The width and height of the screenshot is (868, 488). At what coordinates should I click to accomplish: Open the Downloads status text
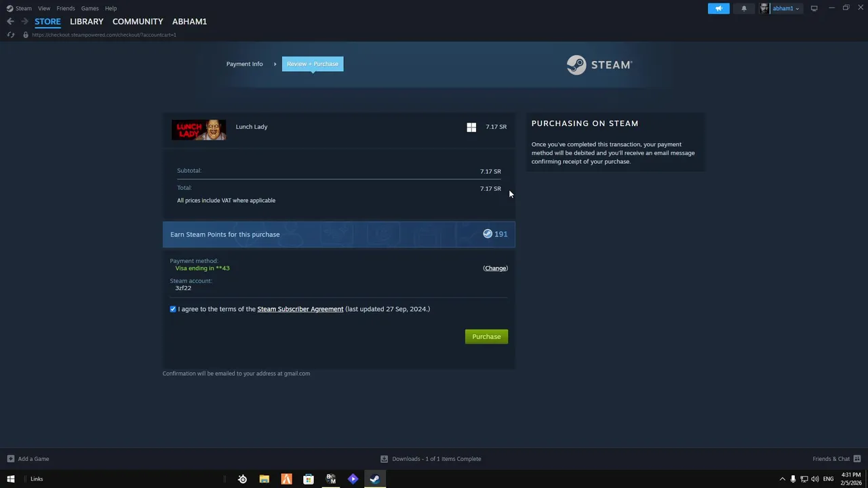pos(437,459)
